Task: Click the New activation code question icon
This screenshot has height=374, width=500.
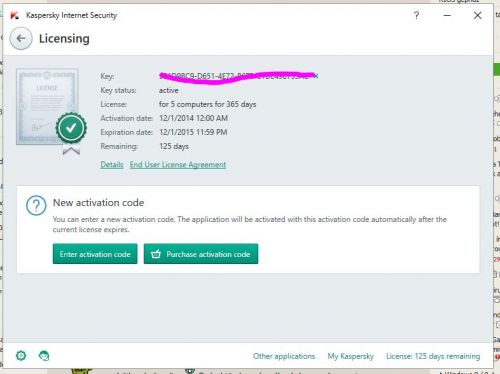Action: tap(36, 205)
